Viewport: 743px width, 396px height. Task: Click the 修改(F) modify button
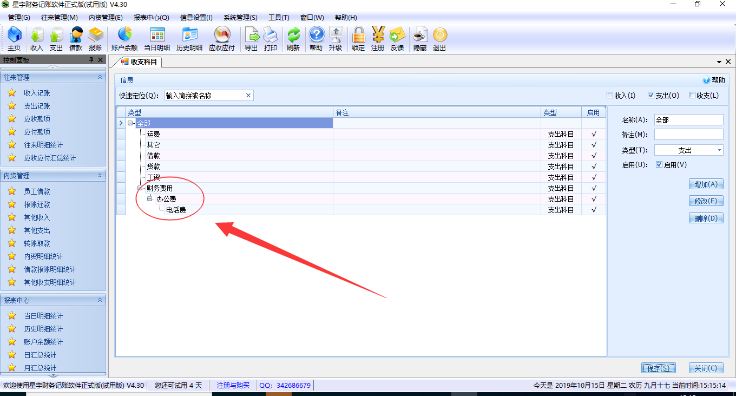(x=706, y=201)
